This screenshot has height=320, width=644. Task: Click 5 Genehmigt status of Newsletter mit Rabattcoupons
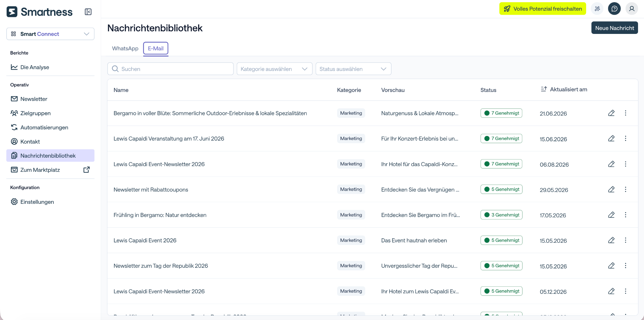(x=501, y=189)
